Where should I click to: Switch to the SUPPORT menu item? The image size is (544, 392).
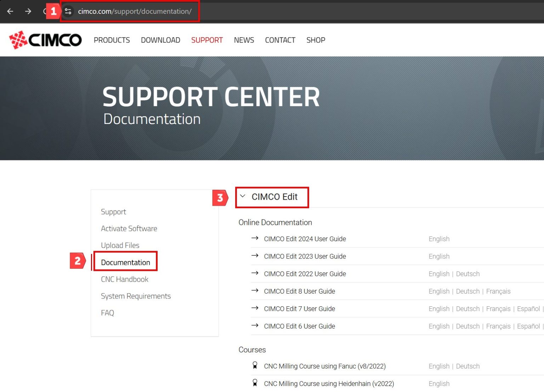[207, 40]
